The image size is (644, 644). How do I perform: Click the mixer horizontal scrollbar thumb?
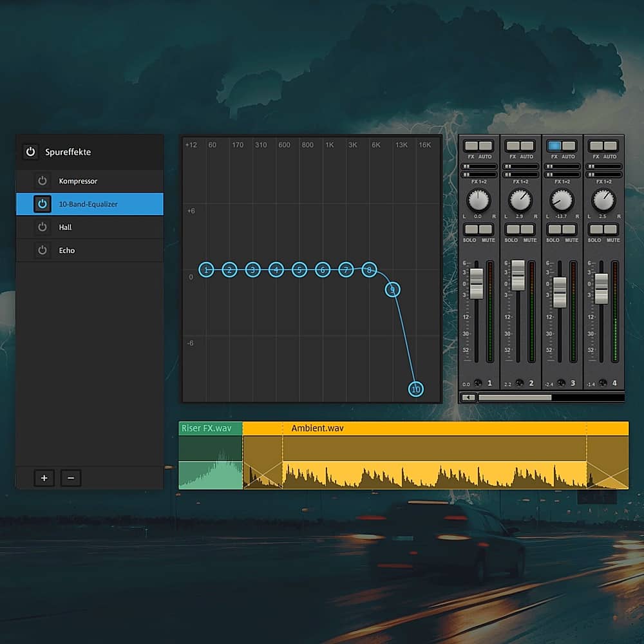click(x=515, y=397)
